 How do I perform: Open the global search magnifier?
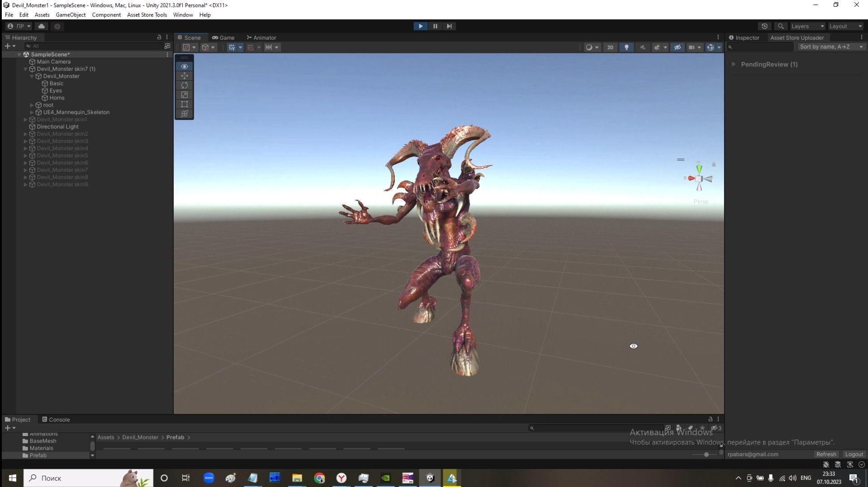(x=780, y=26)
